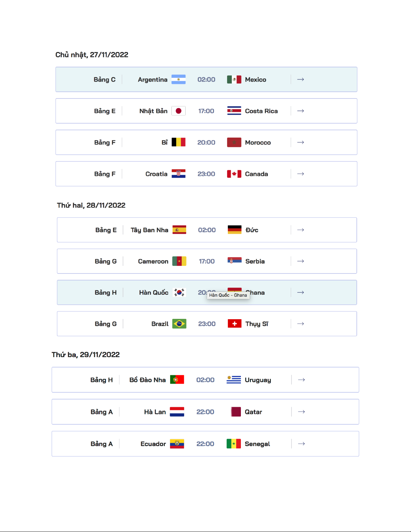Click the Japan flag next to Nhật Bản
Screen dimensions: 411x532
click(x=178, y=111)
